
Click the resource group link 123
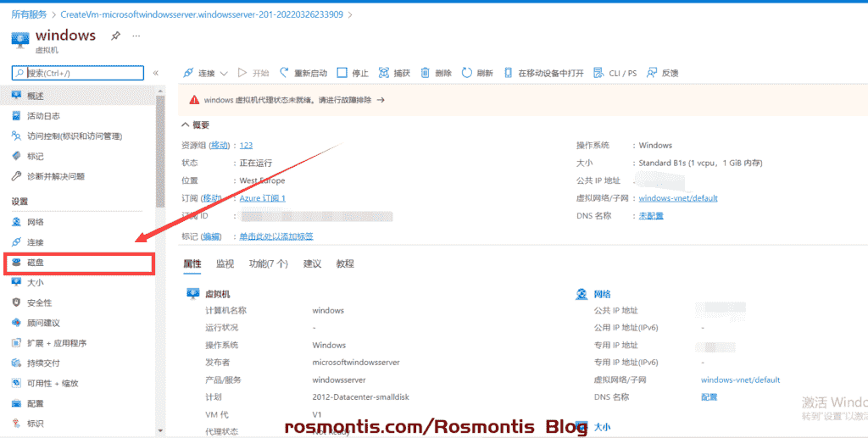point(246,146)
